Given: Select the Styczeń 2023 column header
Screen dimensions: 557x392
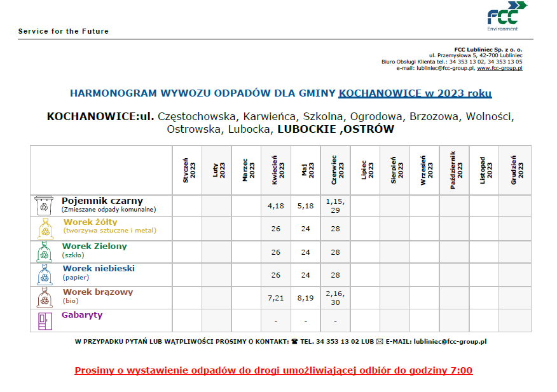Looking at the screenshot, I should tap(187, 170).
